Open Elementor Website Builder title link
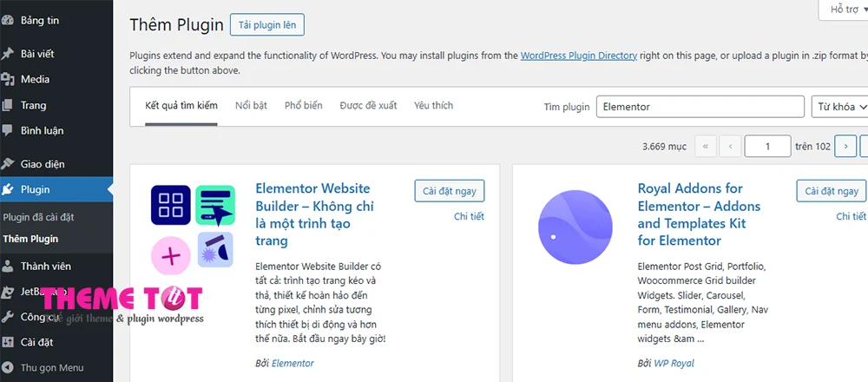Image resolution: width=868 pixels, height=382 pixels. point(314,214)
